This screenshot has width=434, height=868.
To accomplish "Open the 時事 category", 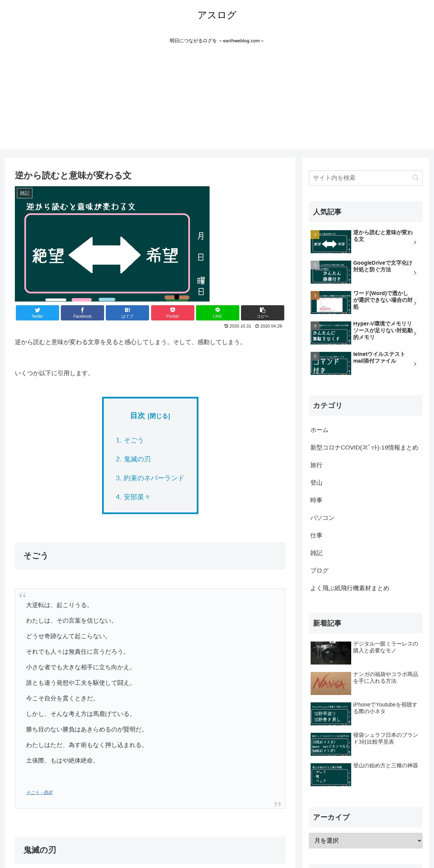I will [x=316, y=500].
